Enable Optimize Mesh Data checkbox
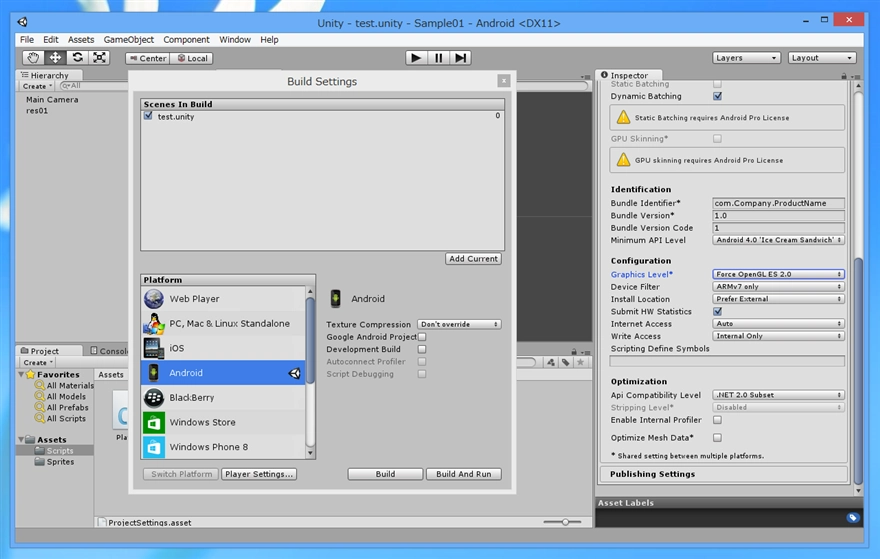Image resolution: width=880 pixels, height=559 pixels. (717, 438)
